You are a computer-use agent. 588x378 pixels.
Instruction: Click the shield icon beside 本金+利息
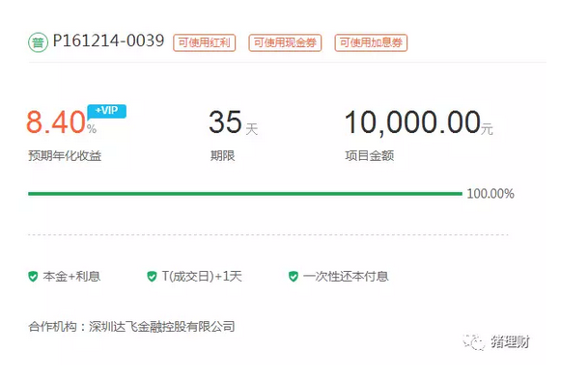point(33,277)
